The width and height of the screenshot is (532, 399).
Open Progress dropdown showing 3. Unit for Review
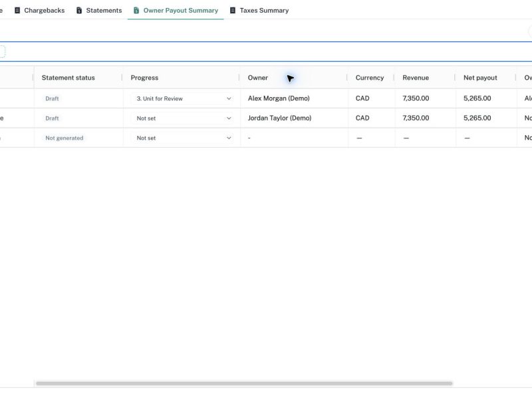(x=182, y=98)
